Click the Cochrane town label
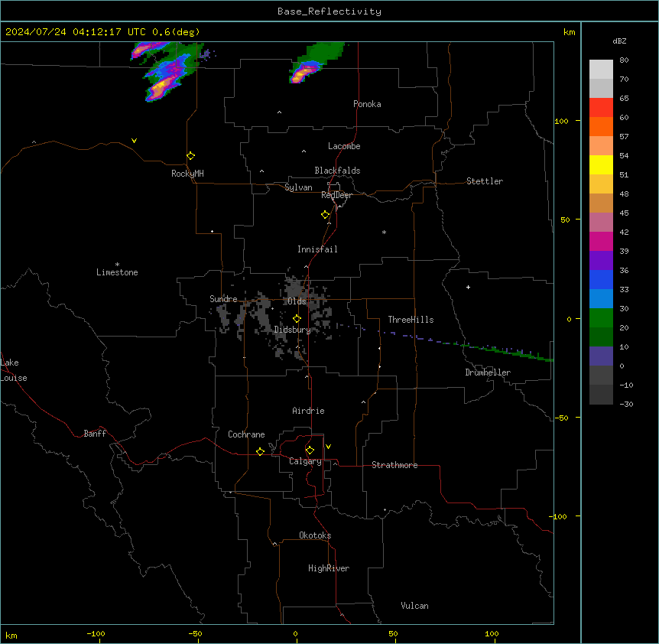The image size is (659, 644). [246, 434]
